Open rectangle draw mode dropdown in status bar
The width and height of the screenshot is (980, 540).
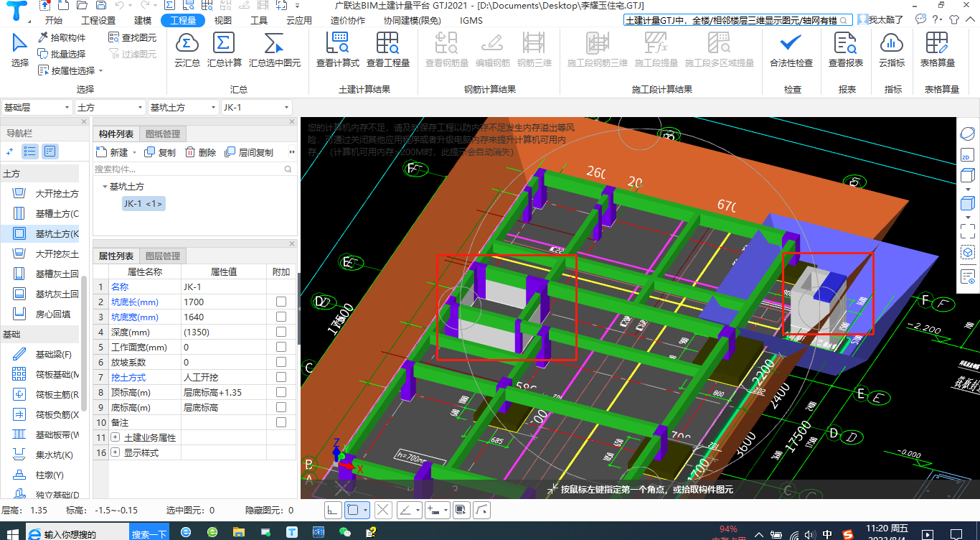(367, 511)
